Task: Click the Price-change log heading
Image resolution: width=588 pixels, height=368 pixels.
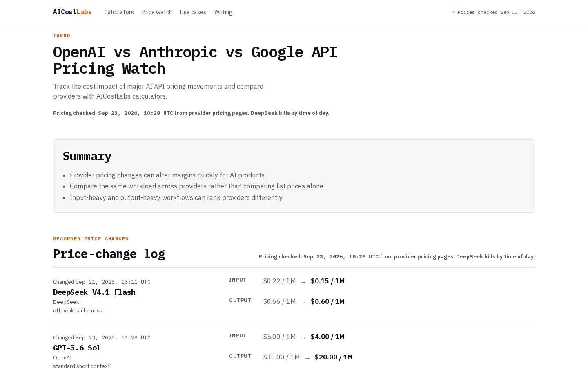Action: coord(109,254)
